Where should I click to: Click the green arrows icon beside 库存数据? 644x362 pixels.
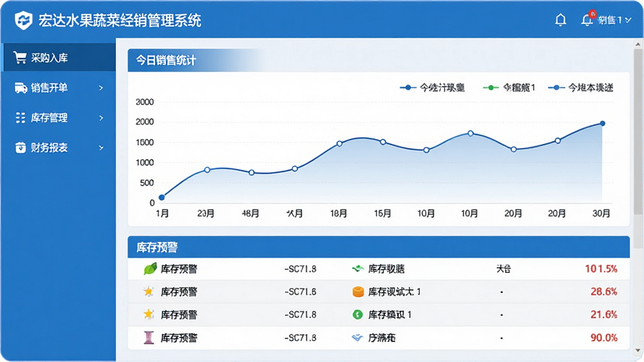pyautogui.click(x=358, y=269)
